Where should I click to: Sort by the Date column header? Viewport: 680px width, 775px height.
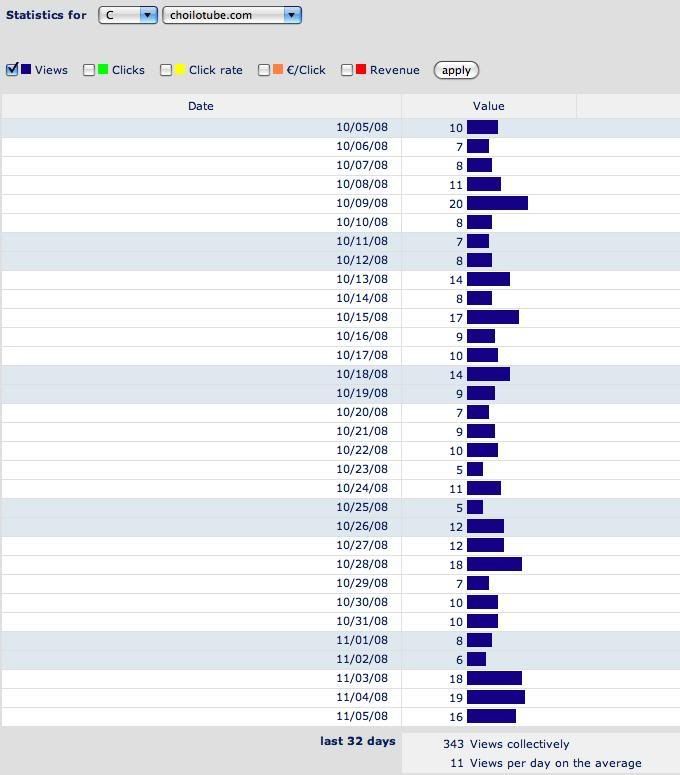201,106
